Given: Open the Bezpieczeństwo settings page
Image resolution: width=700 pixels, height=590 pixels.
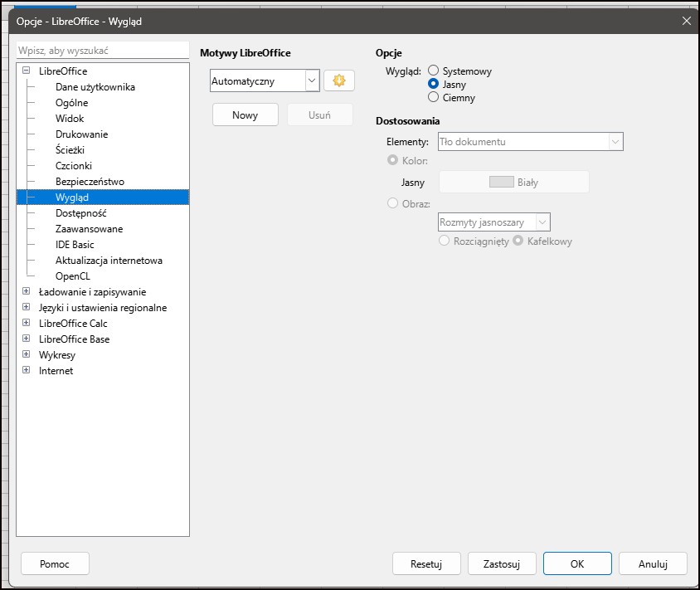Looking at the screenshot, I should 90,182.
